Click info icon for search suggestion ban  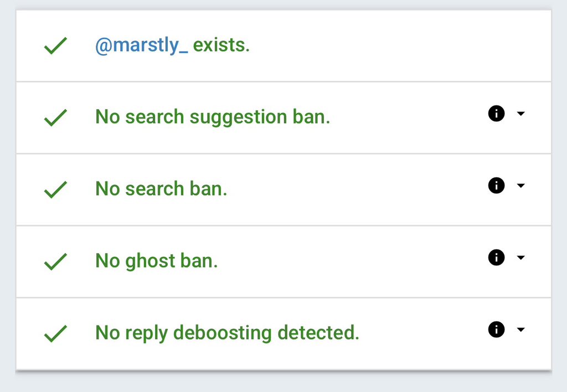[497, 114]
